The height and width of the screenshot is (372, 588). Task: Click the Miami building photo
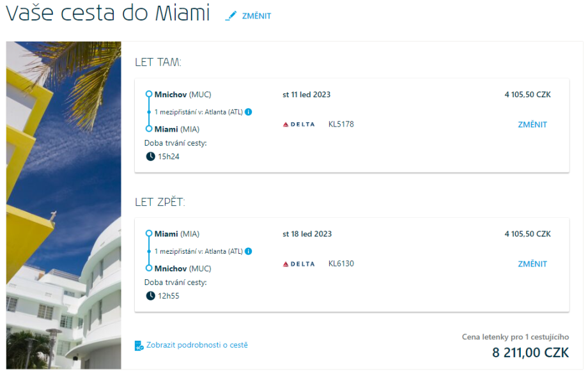pyautogui.click(x=63, y=205)
